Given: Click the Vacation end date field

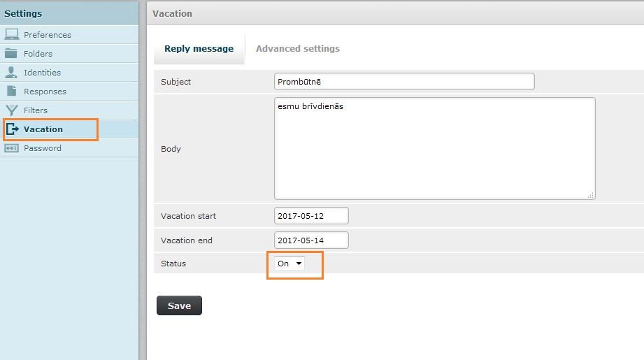Looking at the screenshot, I should (x=311, y=240).
